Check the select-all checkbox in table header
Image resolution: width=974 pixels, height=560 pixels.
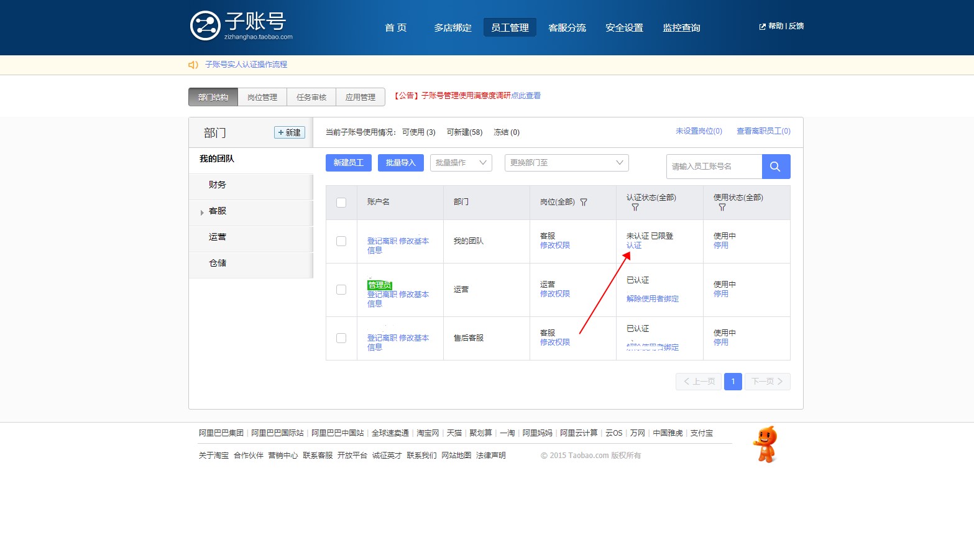pyautogui.click(x=341, y=202)
